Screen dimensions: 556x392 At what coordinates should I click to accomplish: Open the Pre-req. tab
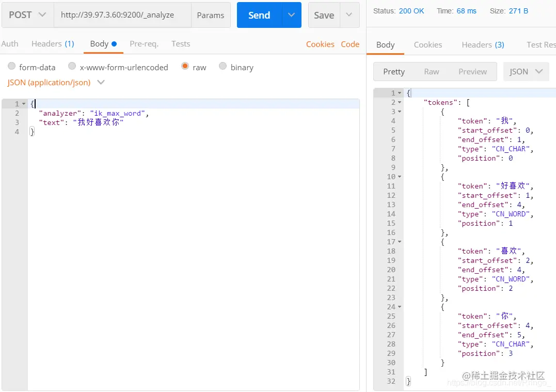click(144, 43)
